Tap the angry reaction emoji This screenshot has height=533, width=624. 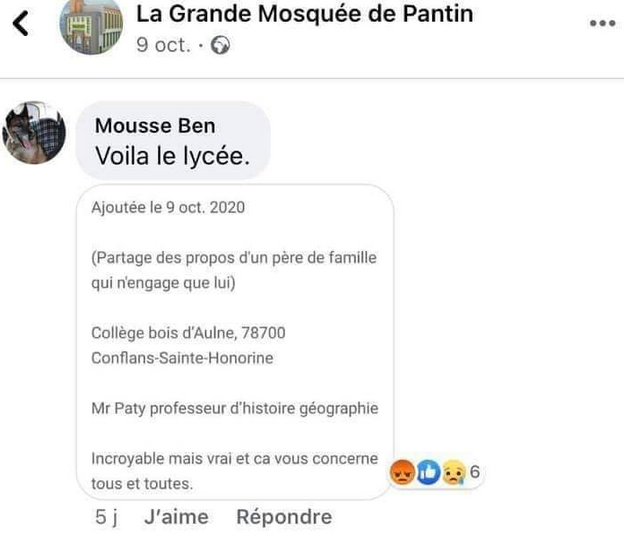[x=402, y=471]
